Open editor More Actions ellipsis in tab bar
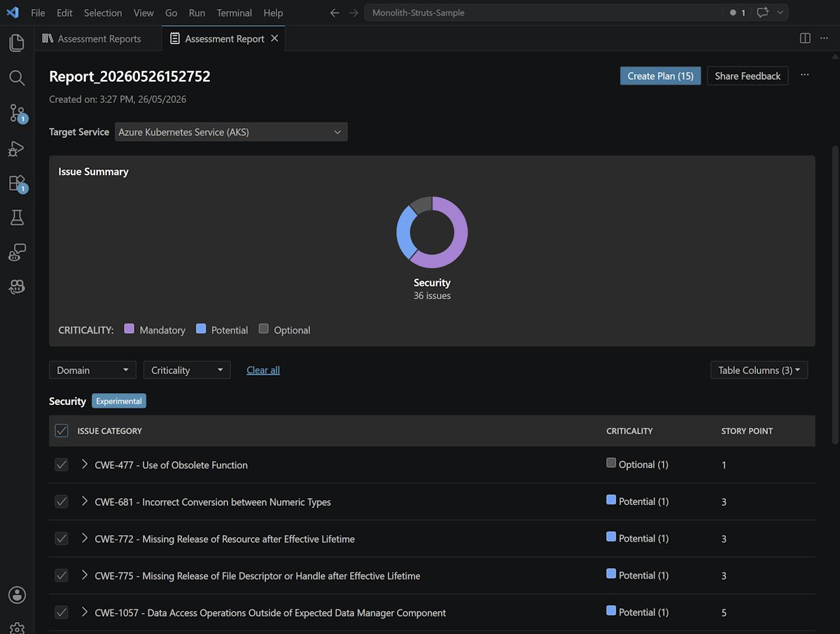The width and height of the screenshot is (840, 634). 824,39
